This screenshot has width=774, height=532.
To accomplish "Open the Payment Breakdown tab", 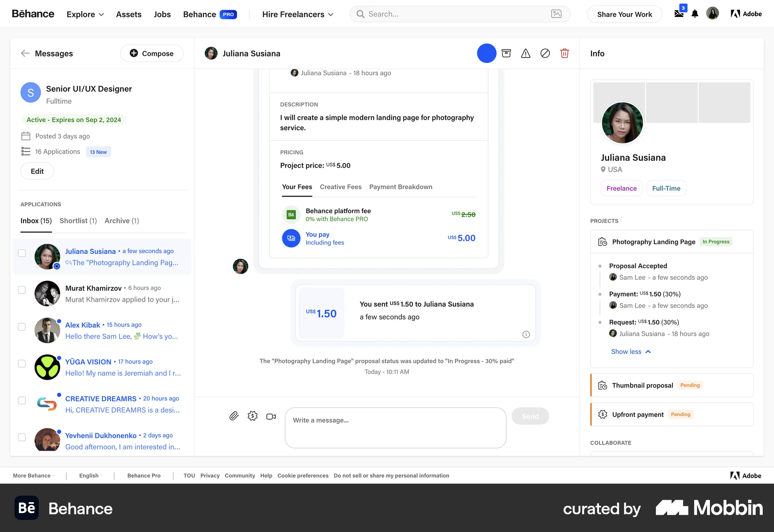I will pyautogui.click(x=400, y=187).
